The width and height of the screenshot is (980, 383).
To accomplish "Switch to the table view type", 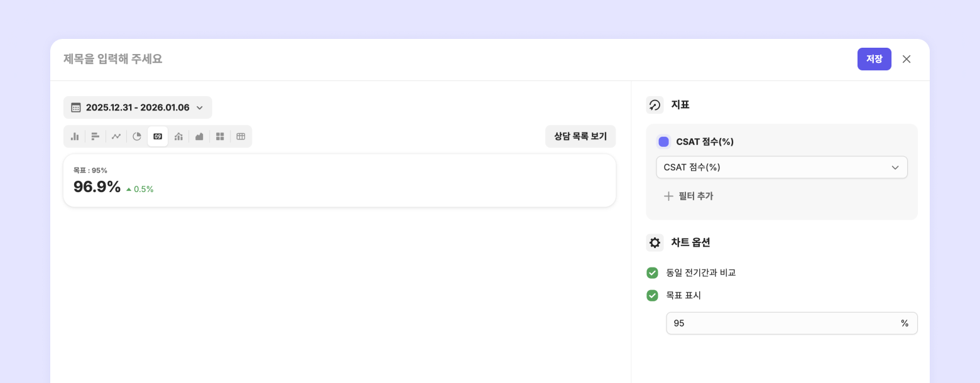I will (241, 136).
